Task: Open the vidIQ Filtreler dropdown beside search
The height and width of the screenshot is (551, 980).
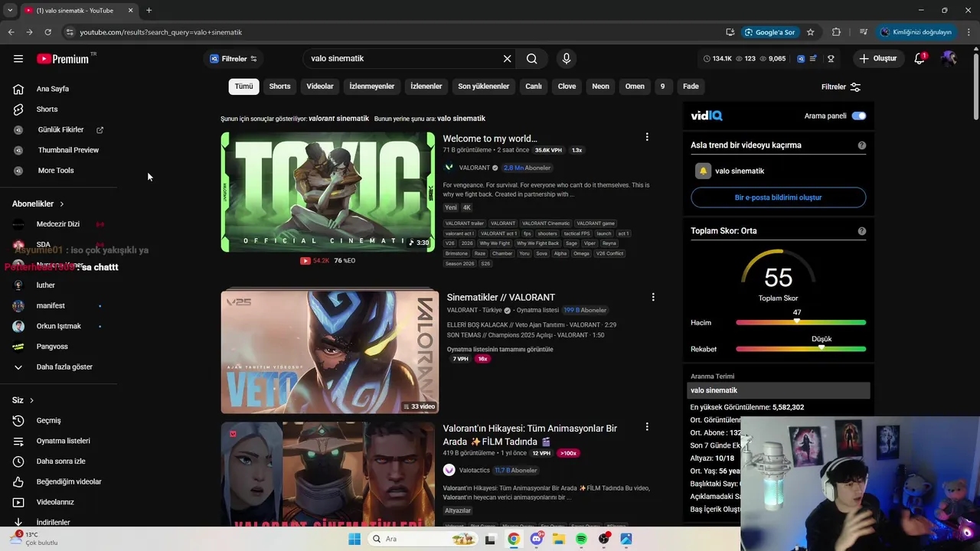Action: pos(234,58)
